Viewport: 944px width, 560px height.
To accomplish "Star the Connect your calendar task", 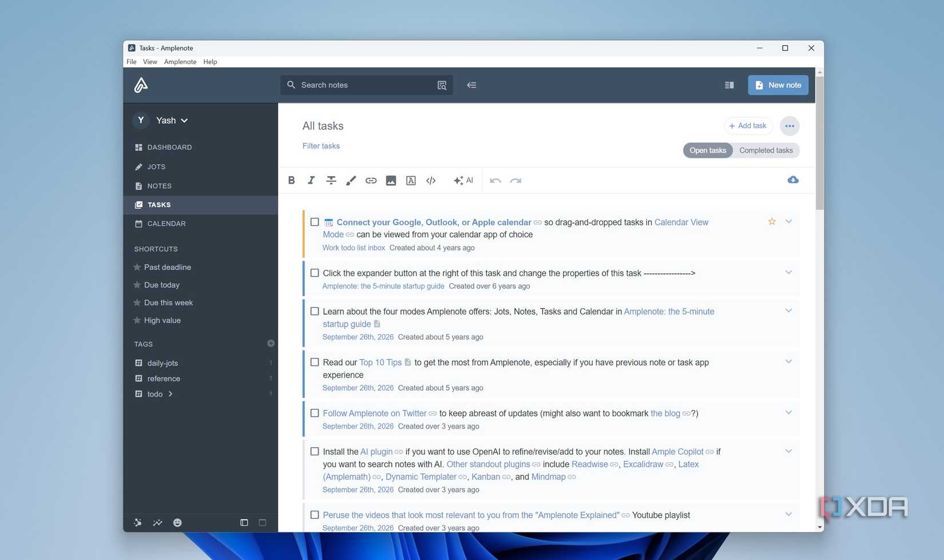I will point(772,221).
